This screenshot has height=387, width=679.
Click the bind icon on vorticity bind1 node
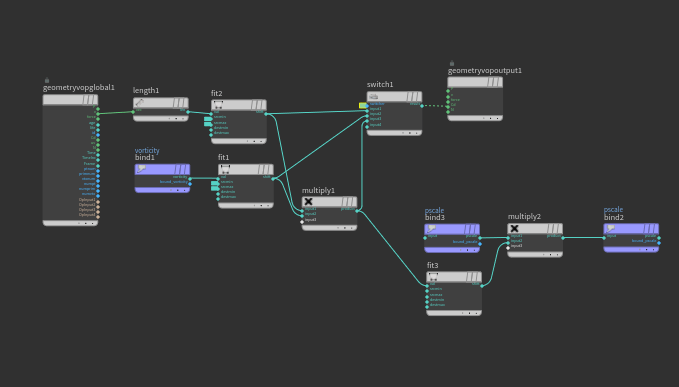[x=141, y=169]
